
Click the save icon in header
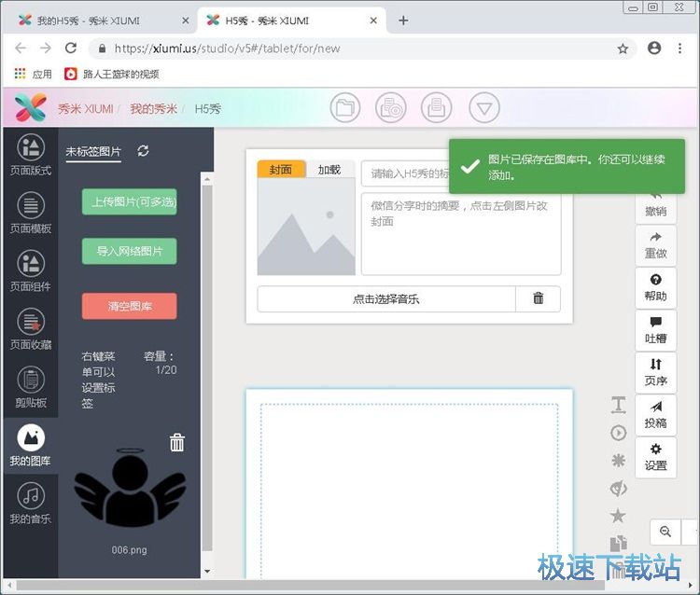(x=437, y=107)
